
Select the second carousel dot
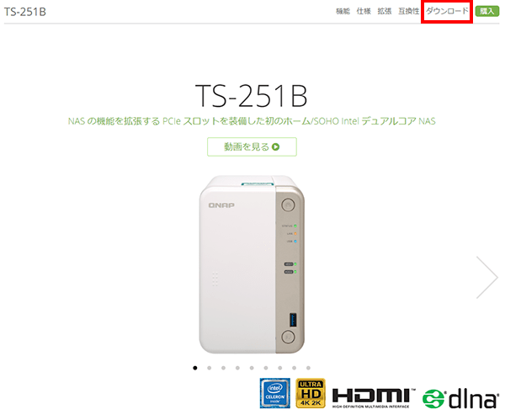click(209, 368)
